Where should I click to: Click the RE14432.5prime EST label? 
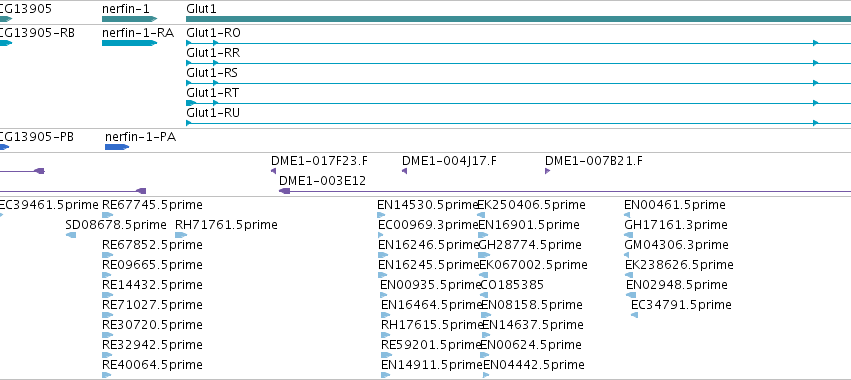point(153,284)
